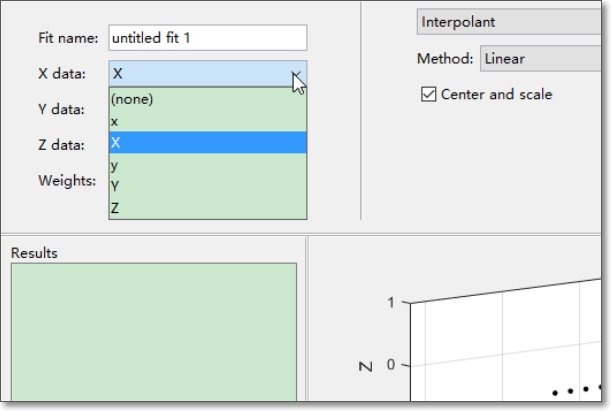Click the axis tick label 1

[x=391, y=302]
